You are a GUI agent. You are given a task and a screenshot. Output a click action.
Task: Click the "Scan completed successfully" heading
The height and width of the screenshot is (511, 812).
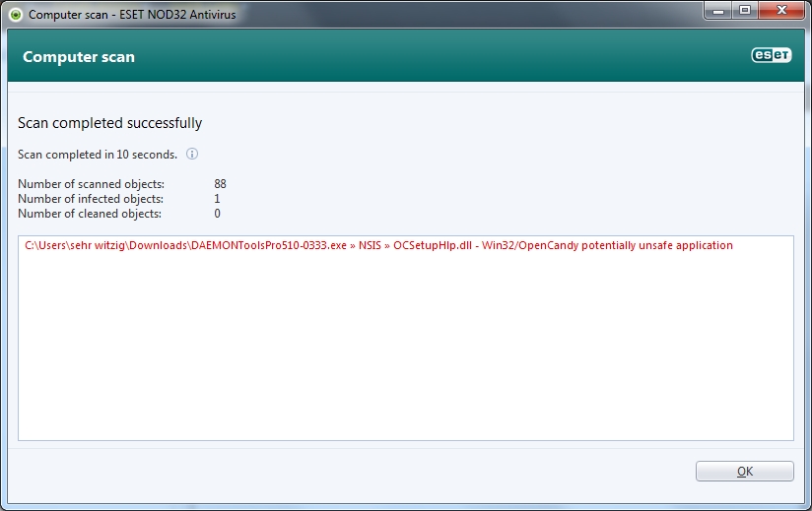click(x=110, y=123)
